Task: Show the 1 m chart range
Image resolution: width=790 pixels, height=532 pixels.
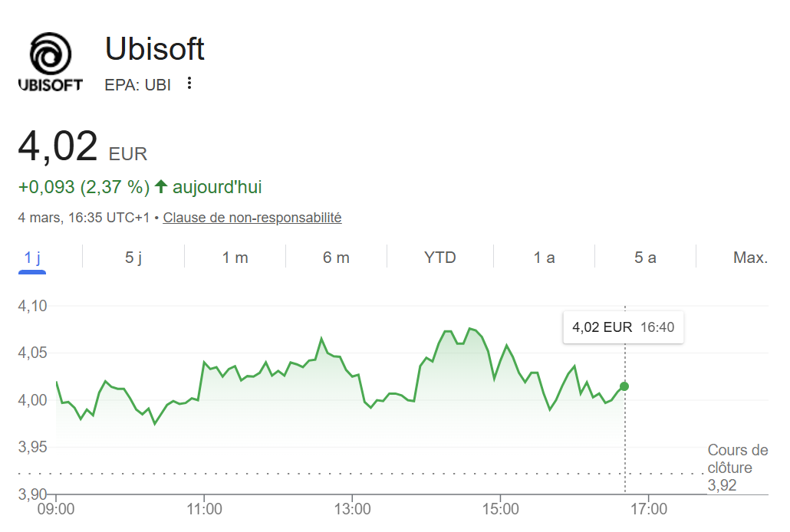Action: click(235, 258)
